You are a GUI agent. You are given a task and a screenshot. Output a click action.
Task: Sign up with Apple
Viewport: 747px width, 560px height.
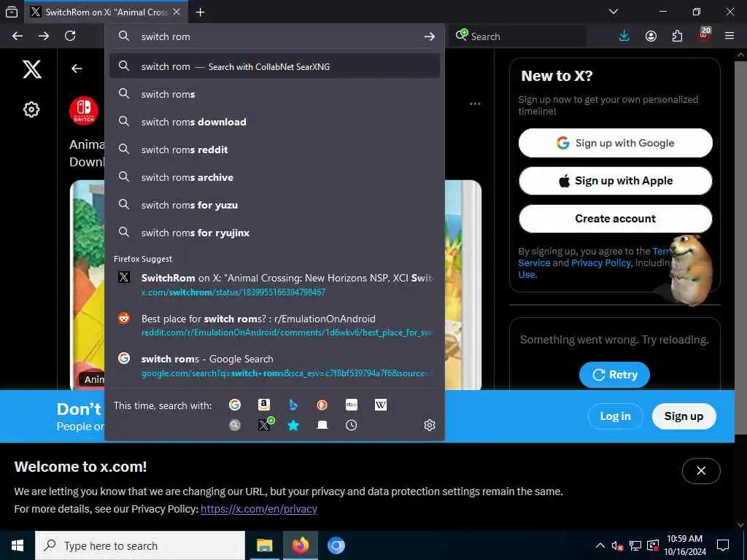[616, 181]
